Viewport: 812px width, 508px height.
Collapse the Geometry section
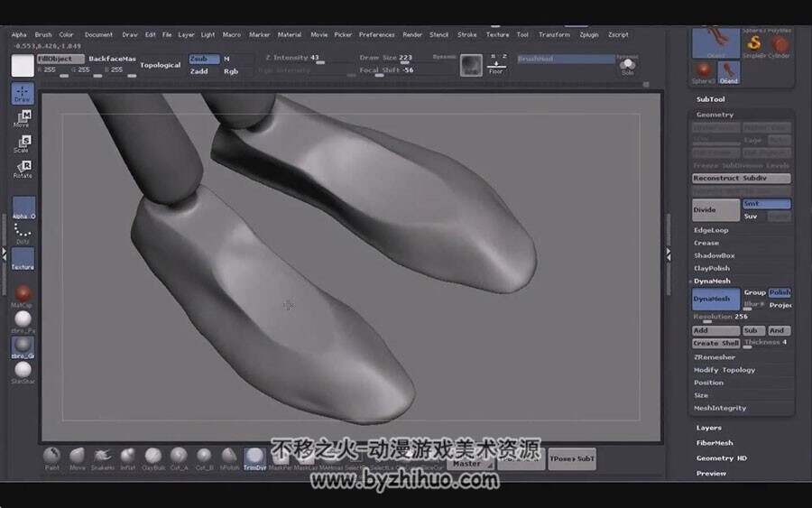click(715, 115)
